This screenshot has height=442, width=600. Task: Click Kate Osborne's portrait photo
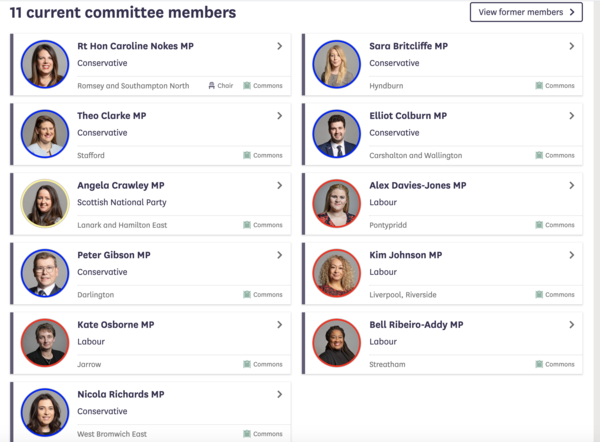45,343
